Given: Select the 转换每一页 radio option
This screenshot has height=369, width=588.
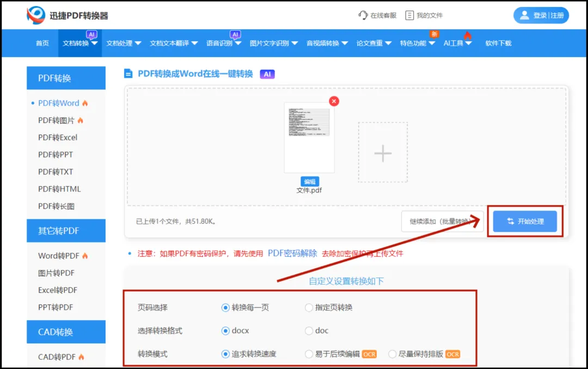Looking at the screenshot, I should 225,308.
